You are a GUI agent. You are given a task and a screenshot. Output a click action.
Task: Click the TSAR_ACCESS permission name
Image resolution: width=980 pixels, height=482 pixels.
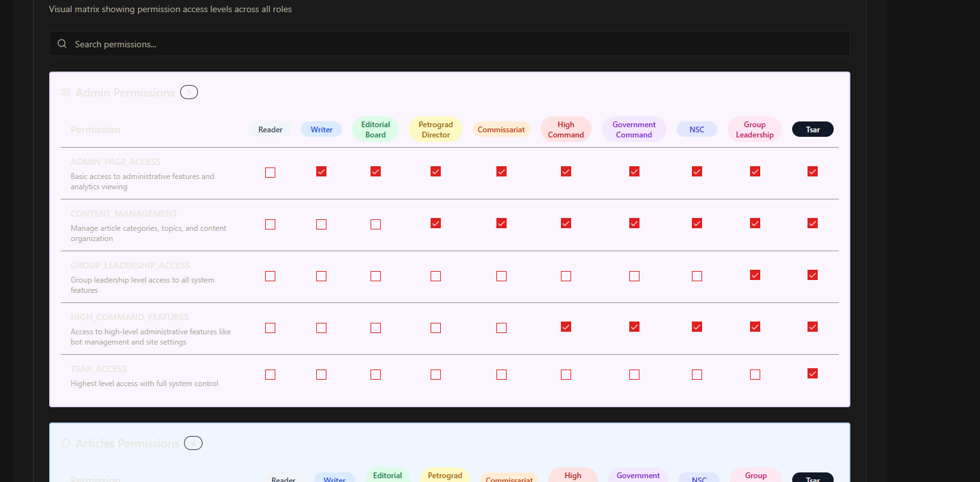pos(98,369)
